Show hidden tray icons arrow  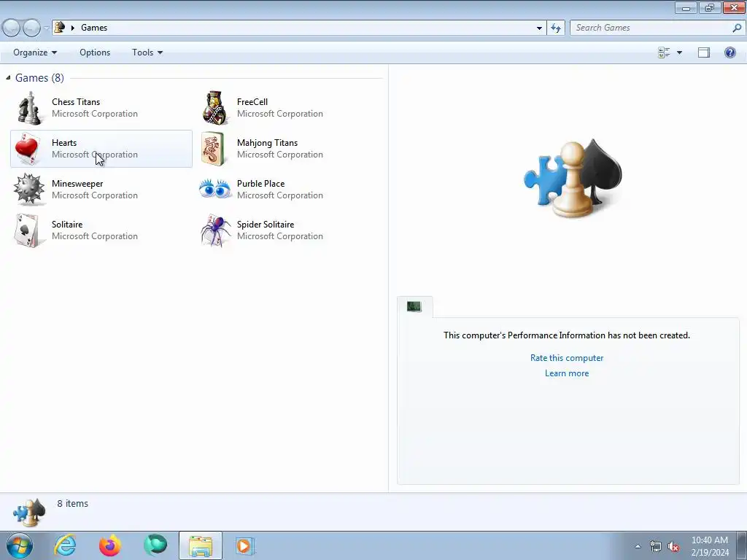pyautogui.click(x=638, y=546)
